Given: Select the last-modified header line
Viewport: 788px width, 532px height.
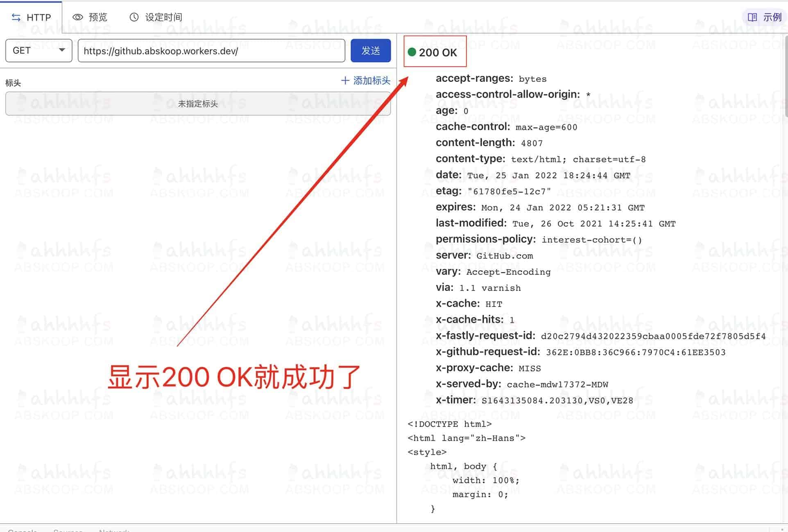Looking at the screenshot, I should pyautogui.click(x=556, y=223).
